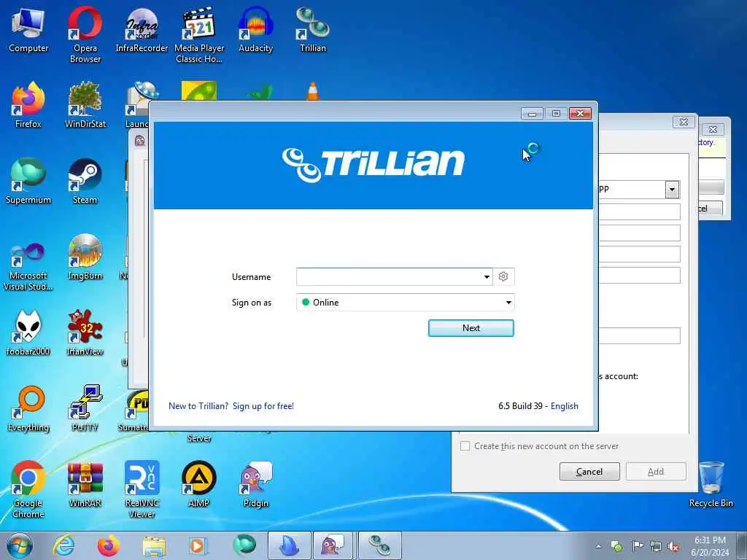Show hidden tray icons arrow

pos(598,546)
